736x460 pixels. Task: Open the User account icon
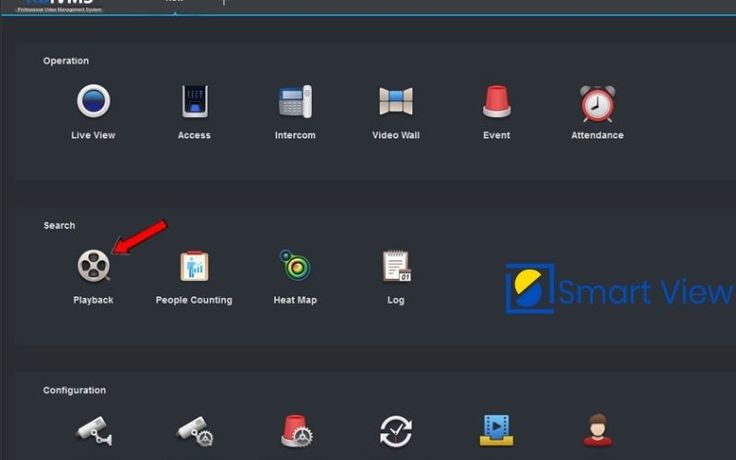pyautogui.click(x=597, y=431)
